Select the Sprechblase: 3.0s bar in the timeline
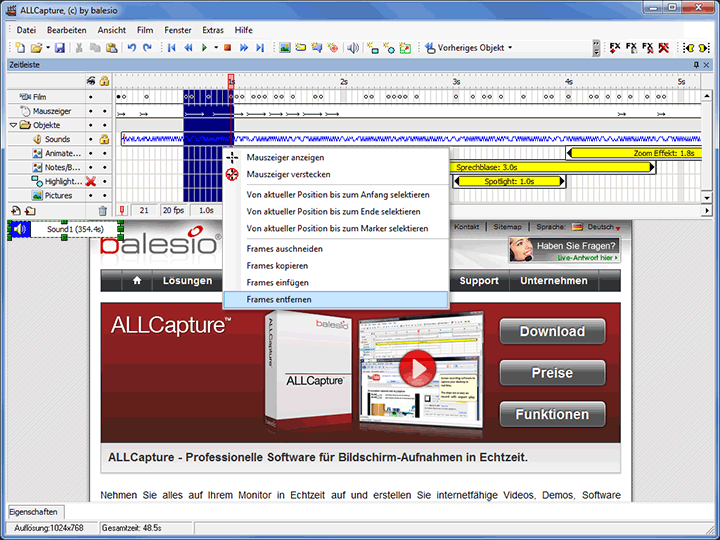 point(551,167)
